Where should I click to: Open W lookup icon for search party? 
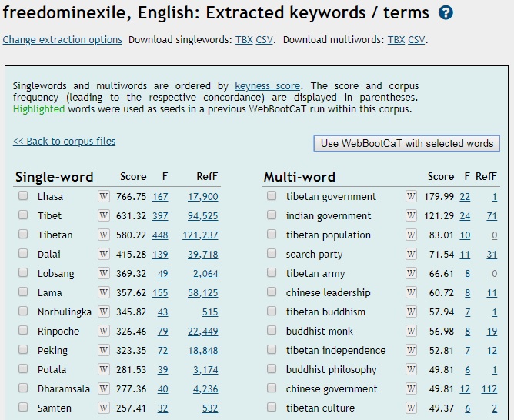411,254
